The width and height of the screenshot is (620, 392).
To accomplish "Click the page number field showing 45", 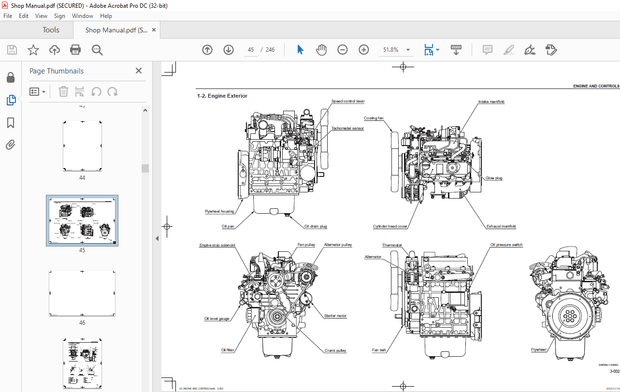I will pyautogui.click(x=251, y=50).
